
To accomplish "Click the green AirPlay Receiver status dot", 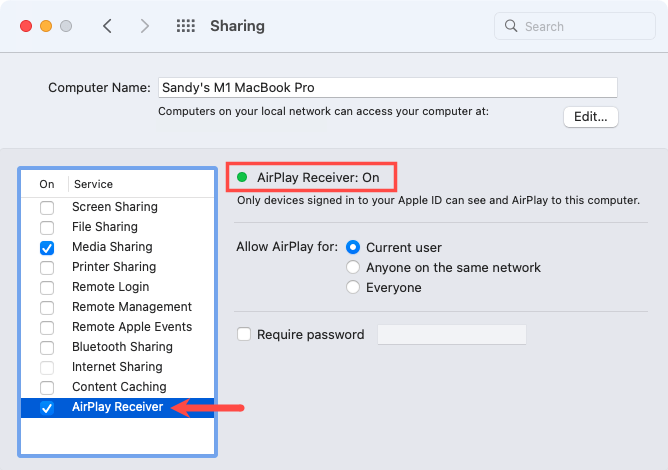I will 242,177.
